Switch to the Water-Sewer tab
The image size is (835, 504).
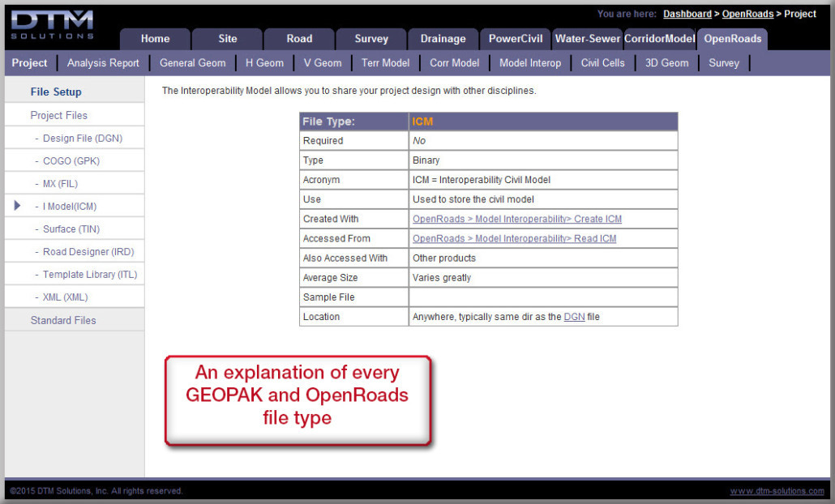pyautogui.click(x=588, y=39)
